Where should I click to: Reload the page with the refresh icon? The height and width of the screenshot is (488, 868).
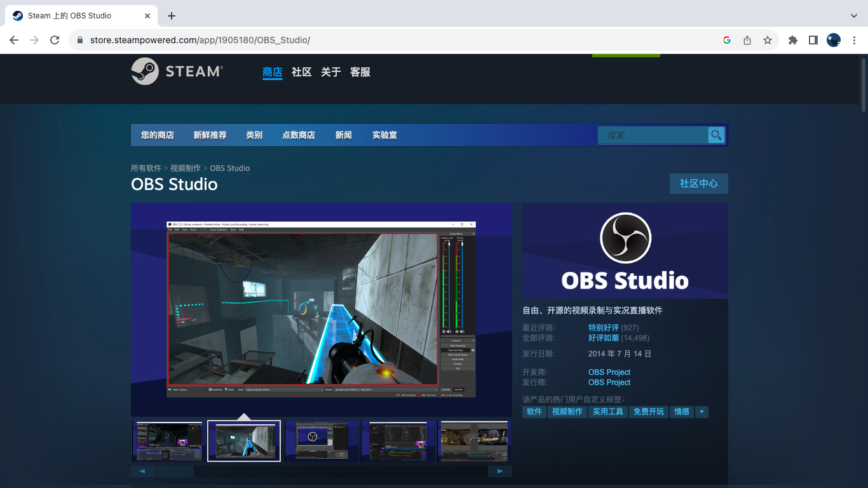(55, 40)
